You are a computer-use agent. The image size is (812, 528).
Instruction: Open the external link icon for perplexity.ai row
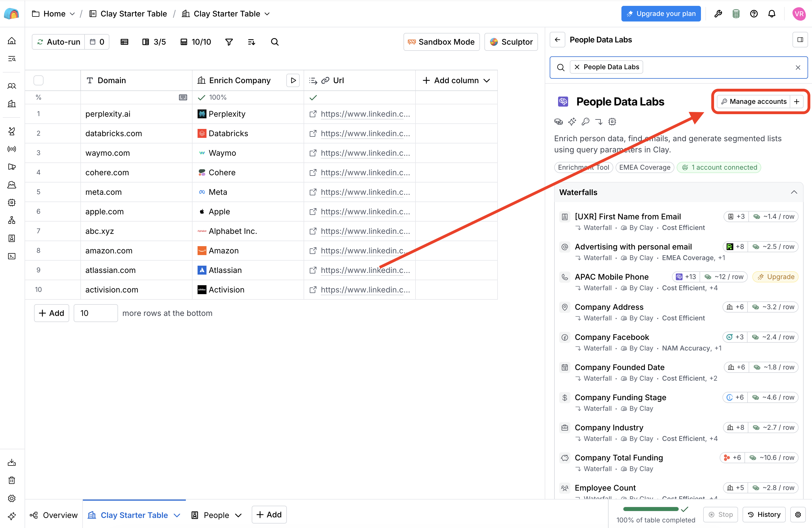coord(313,114)
